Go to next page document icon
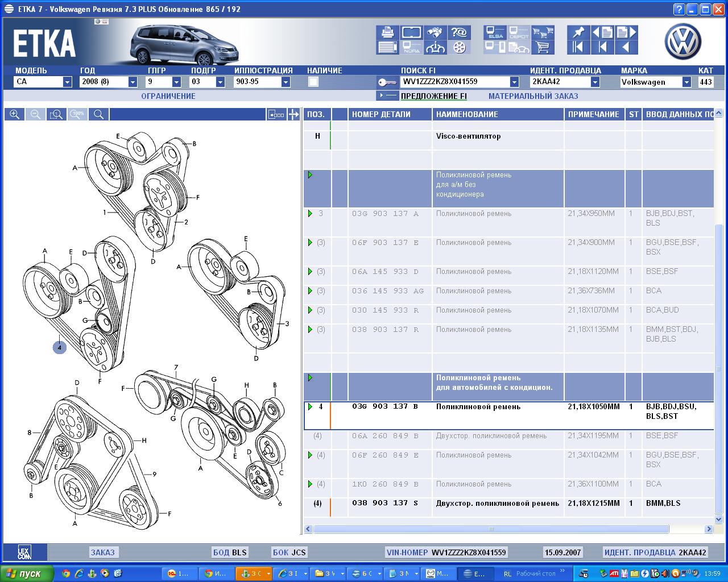Viewport: 728px width, 582px height. click(x=626, y=32)
